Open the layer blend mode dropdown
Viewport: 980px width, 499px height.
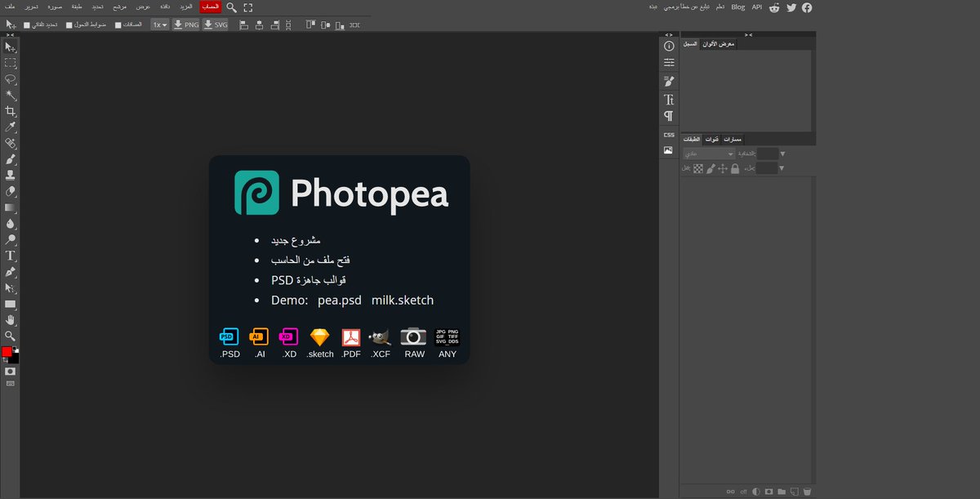[x=709, y=154]
